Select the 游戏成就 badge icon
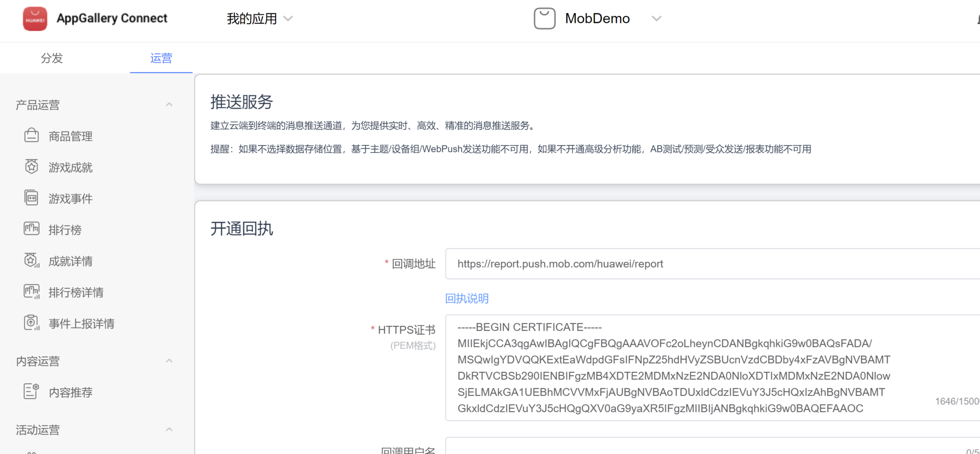 pyautogui.click(x=32, y=166)
